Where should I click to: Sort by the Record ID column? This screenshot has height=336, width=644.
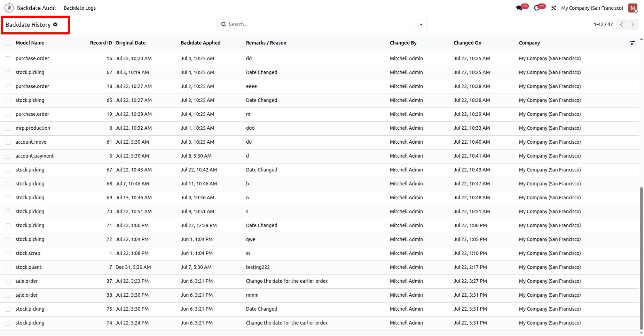point(101,43)
